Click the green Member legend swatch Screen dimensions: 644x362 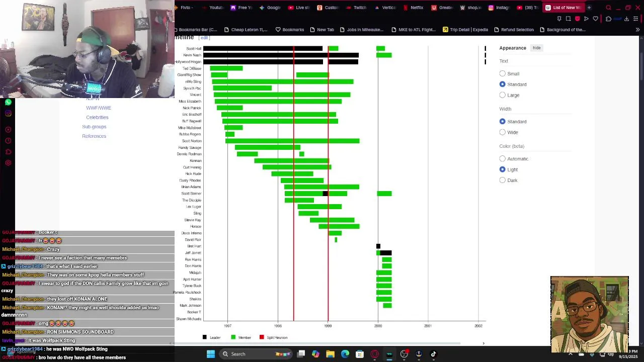click(x=233, y=337)
